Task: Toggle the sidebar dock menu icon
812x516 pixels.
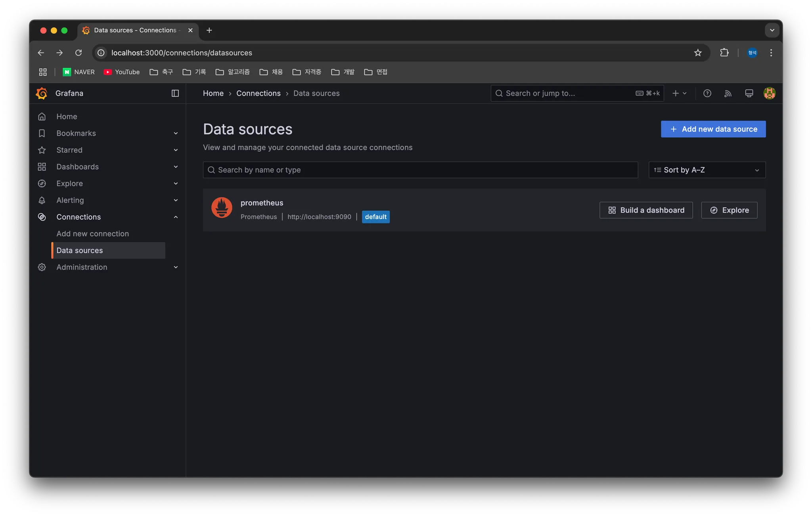Action: point(175,93)
